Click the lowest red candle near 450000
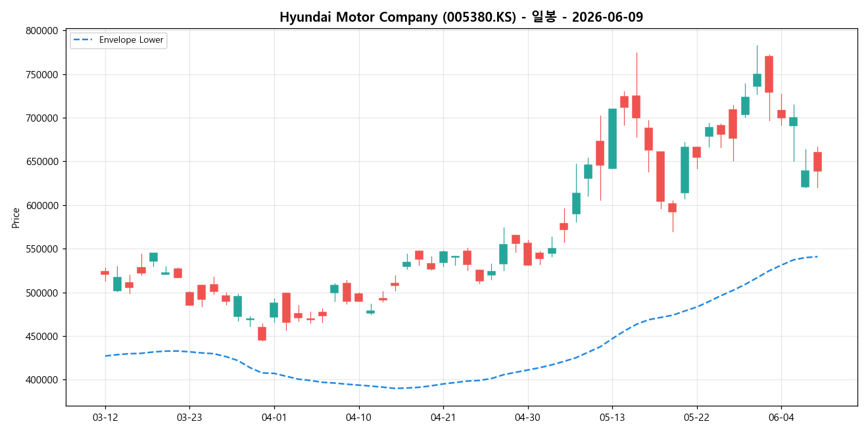Screen dimensions: 868x434 point(262,333)
